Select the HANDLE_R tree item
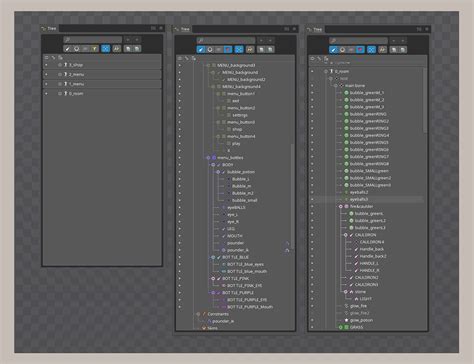Screen dimensions: 474x364 pos(369,270)
